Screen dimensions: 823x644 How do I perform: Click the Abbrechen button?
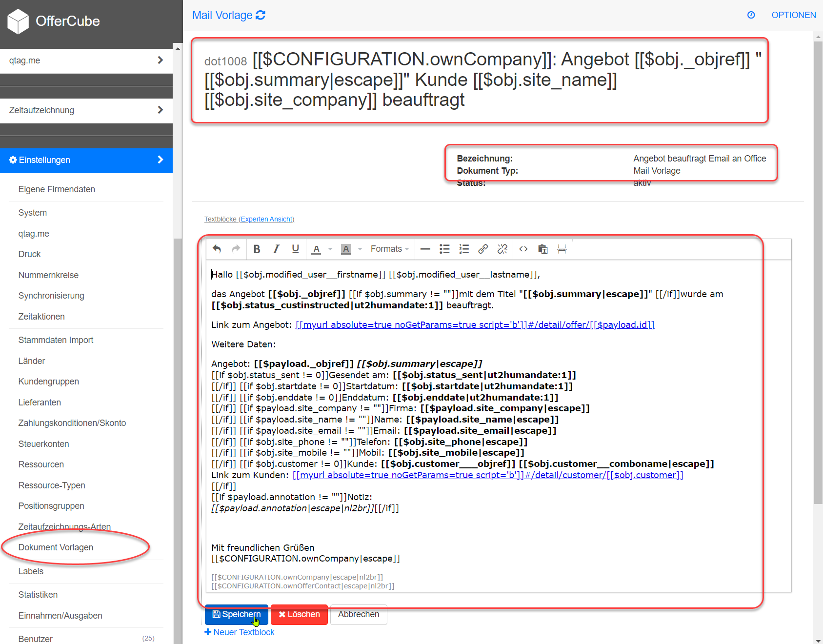click(x=359, y=615)
